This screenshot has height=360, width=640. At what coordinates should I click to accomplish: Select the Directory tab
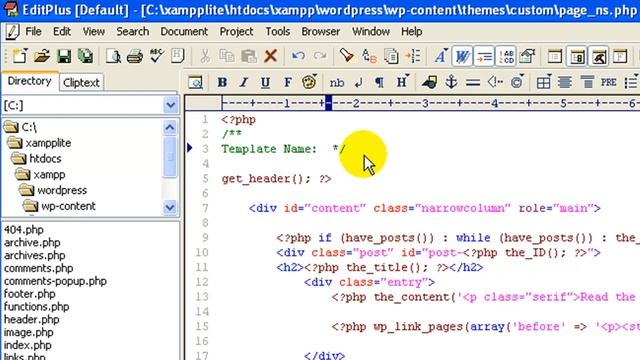(29, 81)
